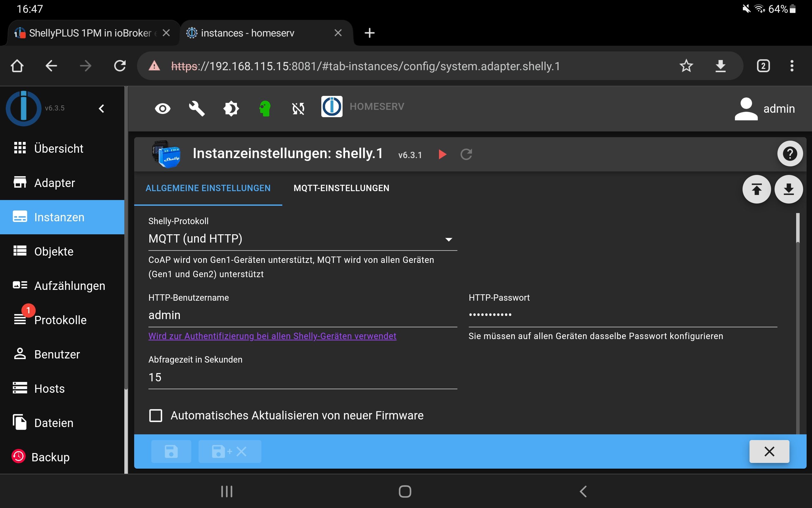Open the Übersicht sidebar item
The height and width of the screenshot is (508, 812).
[x=62, y=148]
